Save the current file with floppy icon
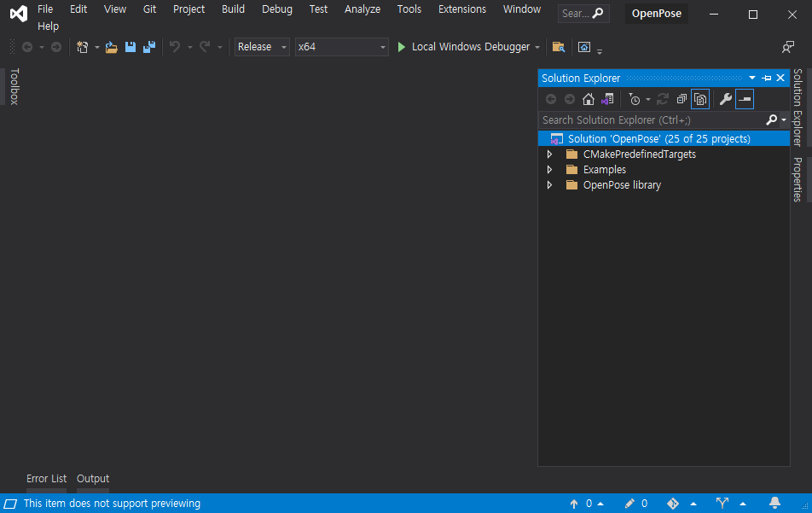This screenshot has width=812, height=513. point(130,47)
